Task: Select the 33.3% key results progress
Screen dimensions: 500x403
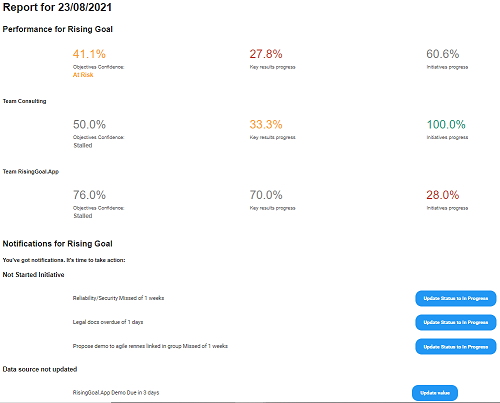Action: pos(266,125)
